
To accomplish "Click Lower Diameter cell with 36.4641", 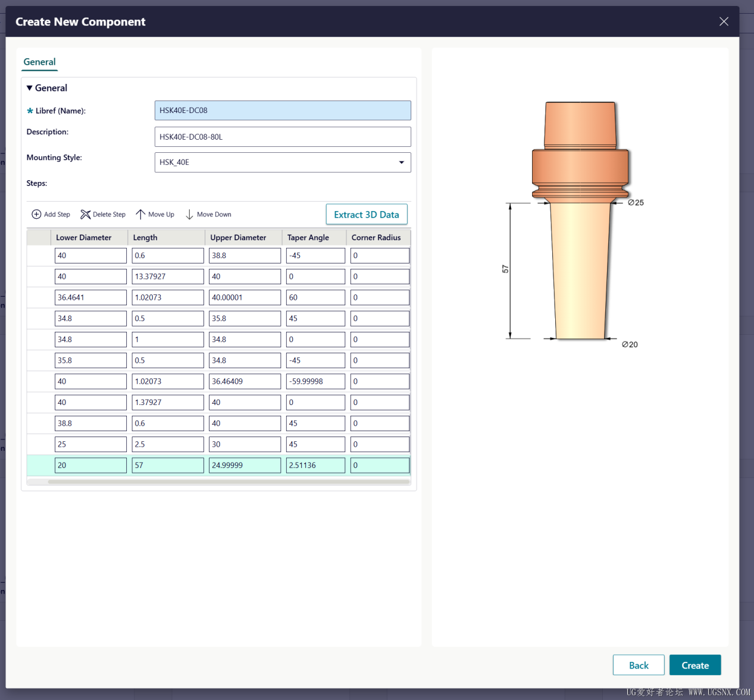I will point(90,297).
